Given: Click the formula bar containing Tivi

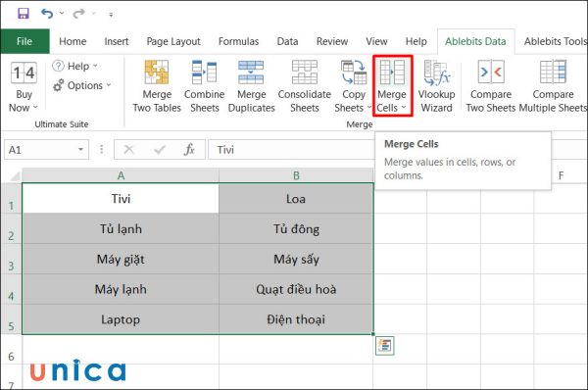Looking at the screenshot, I should pos(291,150).
